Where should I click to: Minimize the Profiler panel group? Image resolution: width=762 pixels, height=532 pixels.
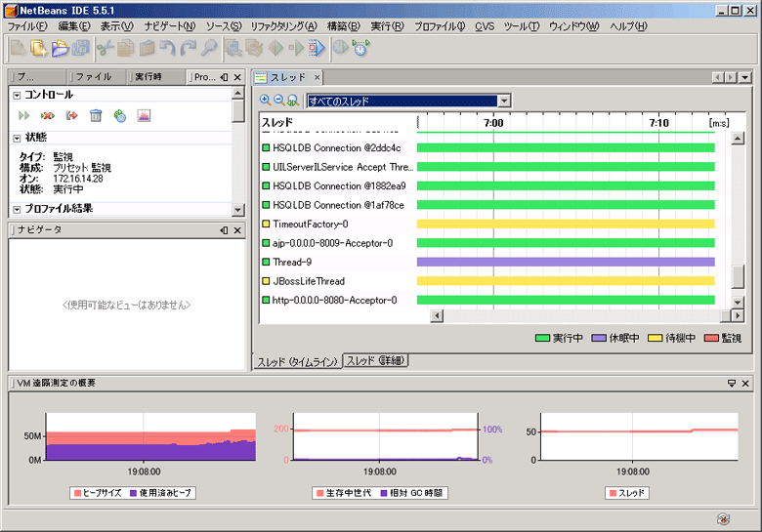pos(224,77)
